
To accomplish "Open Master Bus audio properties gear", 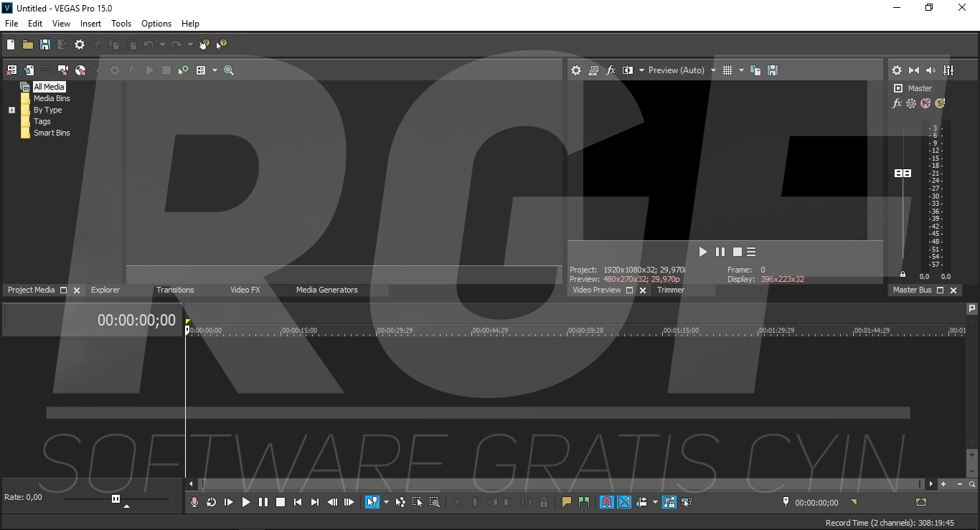I will (897, 70).
